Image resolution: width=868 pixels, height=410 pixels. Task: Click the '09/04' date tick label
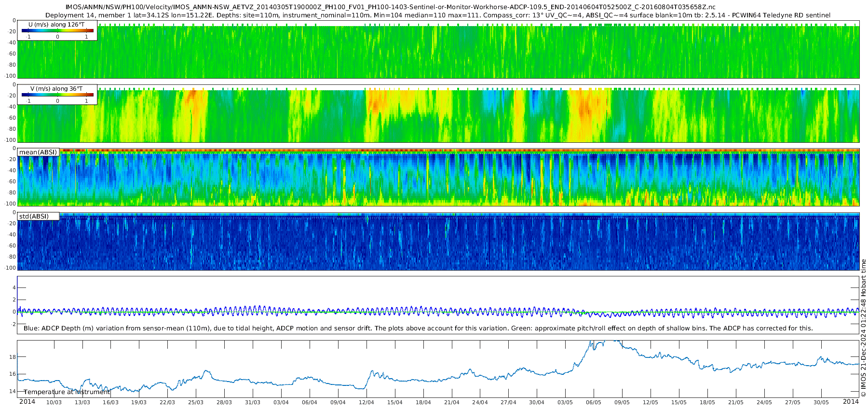click(x=338, y=402)
